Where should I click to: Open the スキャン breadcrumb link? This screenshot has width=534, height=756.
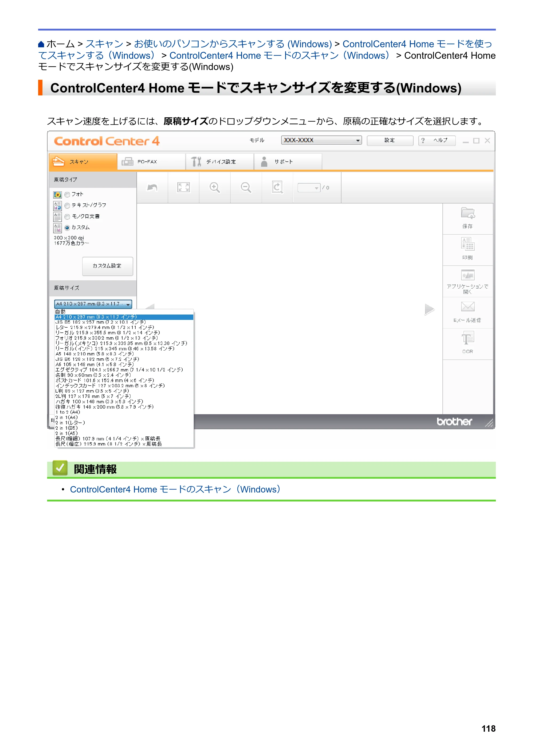104,44
